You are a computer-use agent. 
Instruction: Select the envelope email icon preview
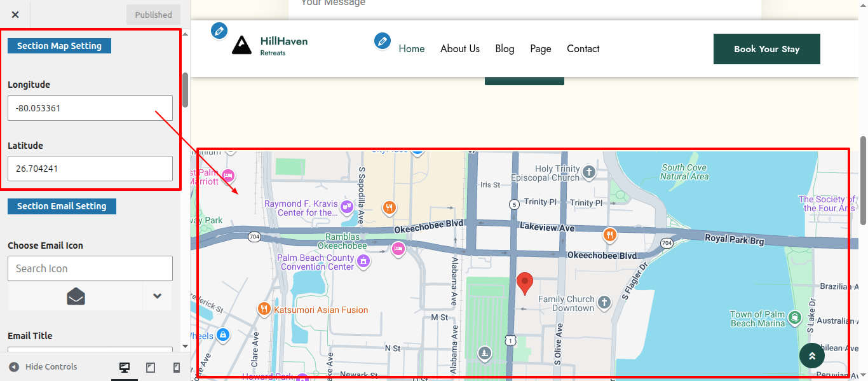pyautogui.click(x=76, y=296)
